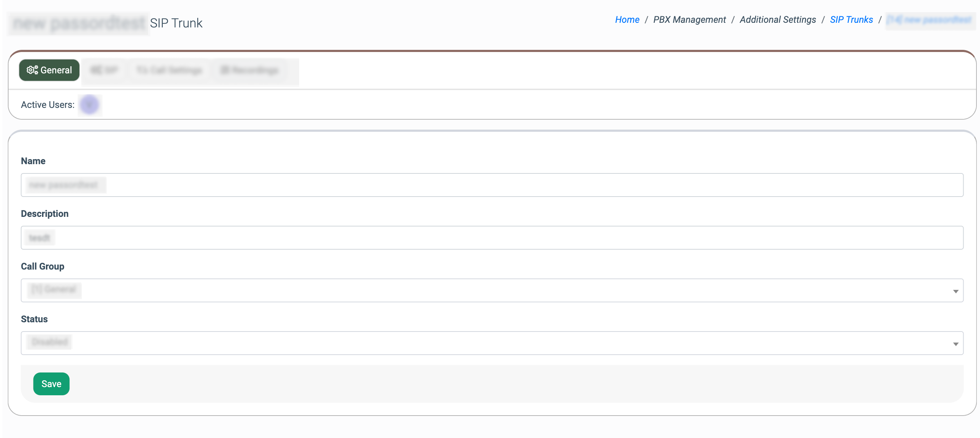This screenshot has width=980, height=438.
Task: Expand the Status dropdown
Action: point(492,343)
